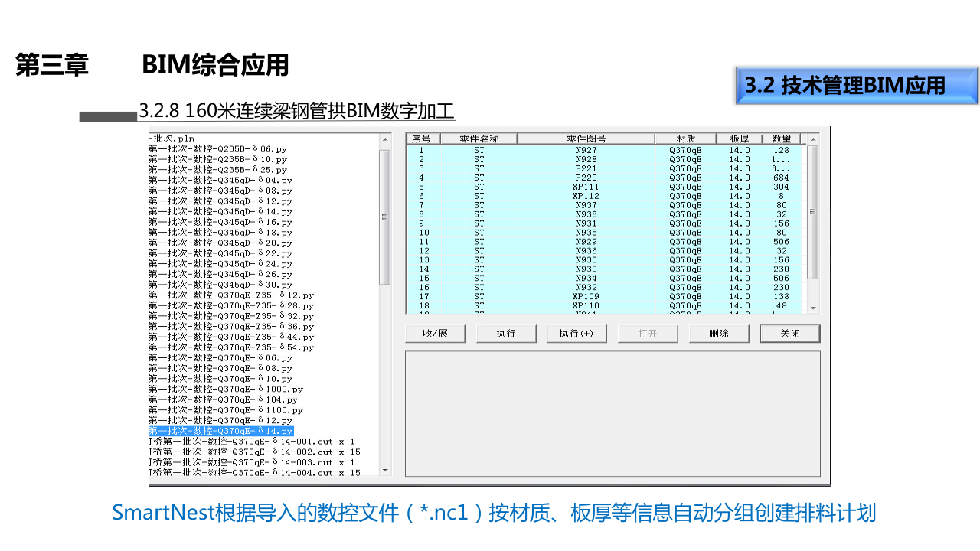Viewport: 980px width, 551px height.
Task: Select 第一批次-数控-Q345qD-δ24.py entry
Action: point(220,264)
